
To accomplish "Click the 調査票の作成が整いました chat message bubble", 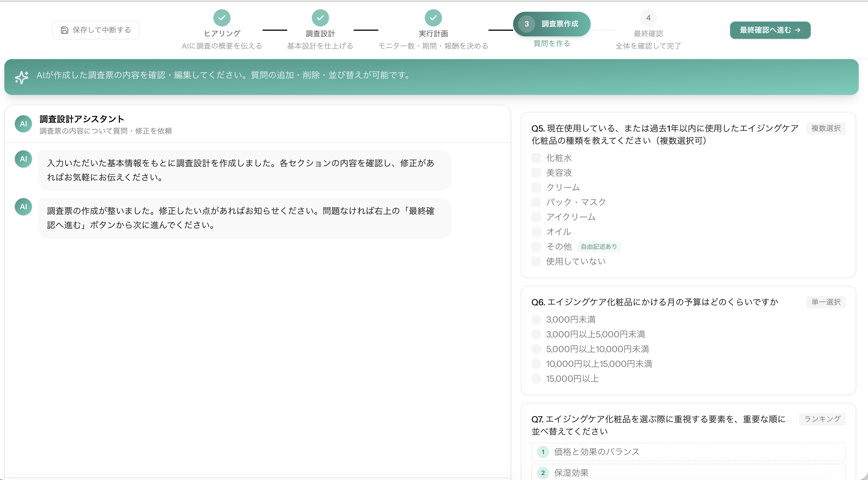I will point(244,218).
